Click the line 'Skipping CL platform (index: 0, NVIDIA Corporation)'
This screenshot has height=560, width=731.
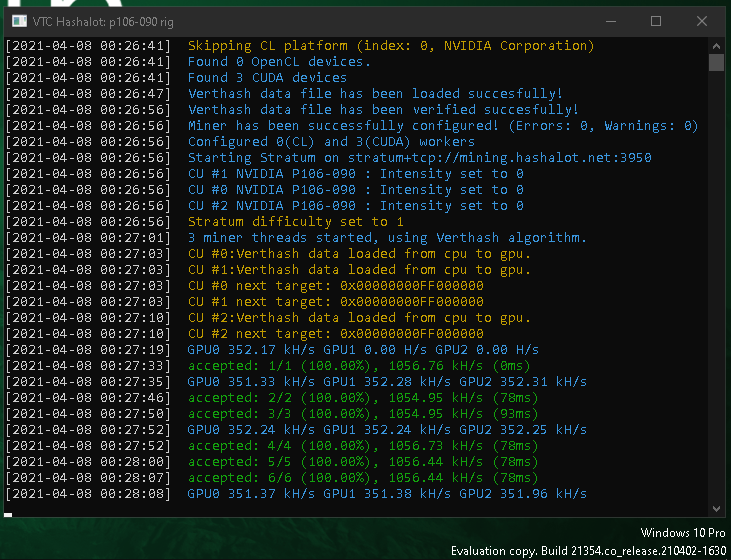click(391, 46)
